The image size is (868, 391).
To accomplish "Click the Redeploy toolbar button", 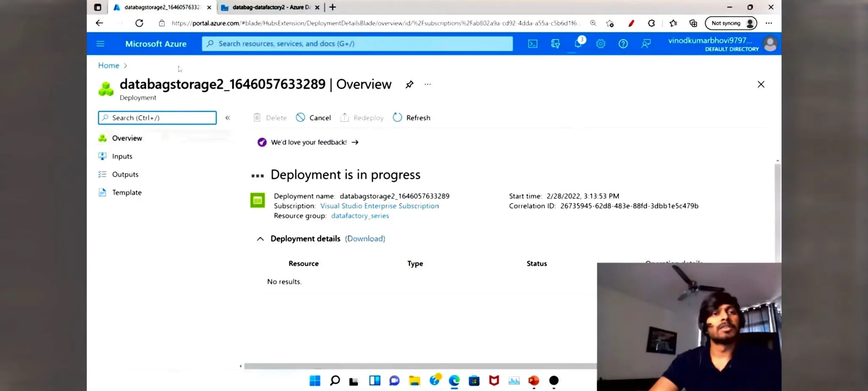I will tap(362, 117).
